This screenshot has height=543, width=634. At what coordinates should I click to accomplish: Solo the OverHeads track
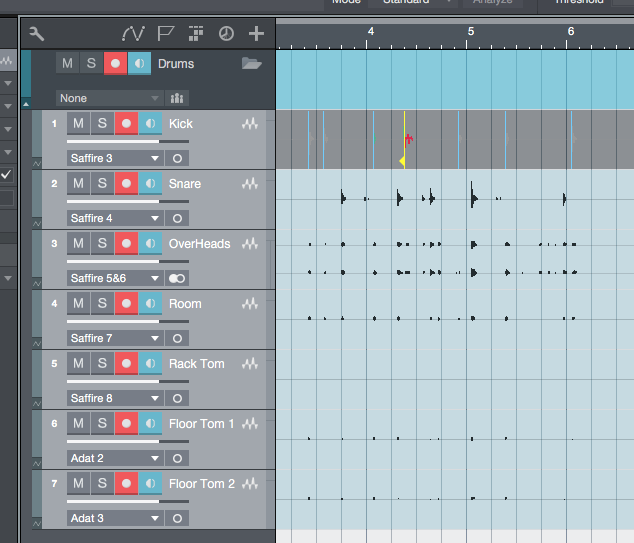[102, 244]
